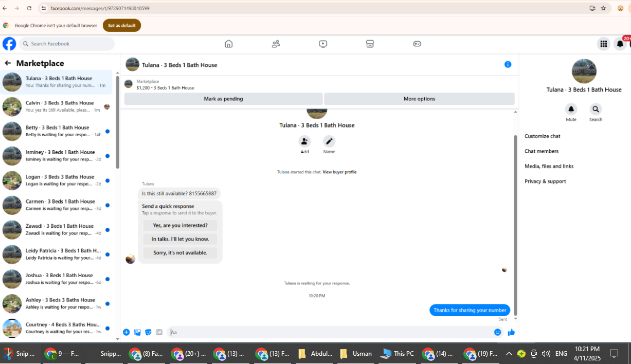Open Snip tool from taskbar

[20, 354]
